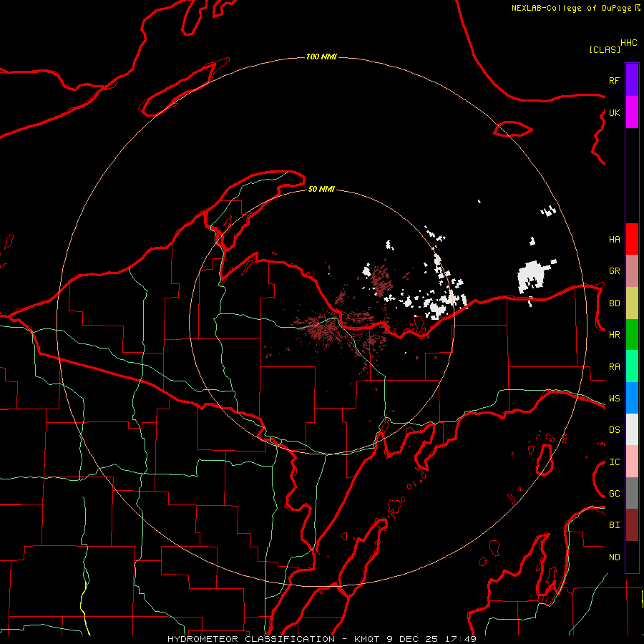Select the GR pink-brown legend swatch

632,271
